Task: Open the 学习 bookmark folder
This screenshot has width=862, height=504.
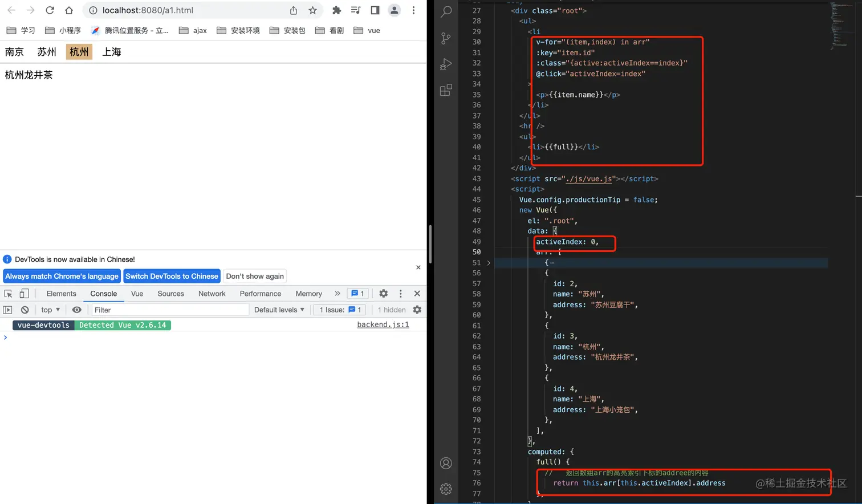Action: tap(21, 30)
